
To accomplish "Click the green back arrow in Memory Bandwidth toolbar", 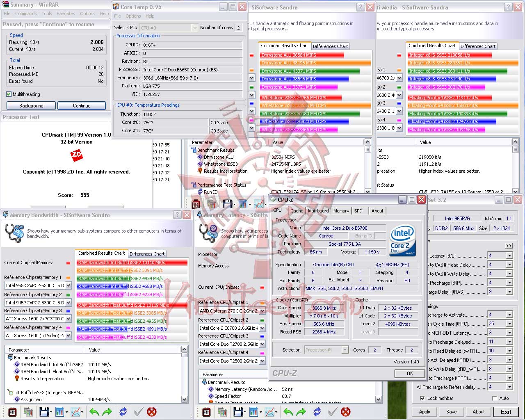I will 94,411.
